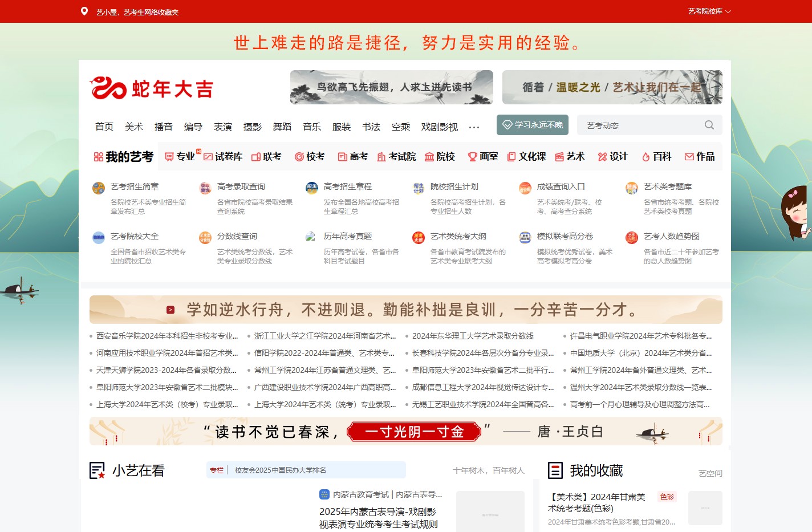Open the 戏剧影视 navigation item
The image size is (812, 532).
coord(440,127)
